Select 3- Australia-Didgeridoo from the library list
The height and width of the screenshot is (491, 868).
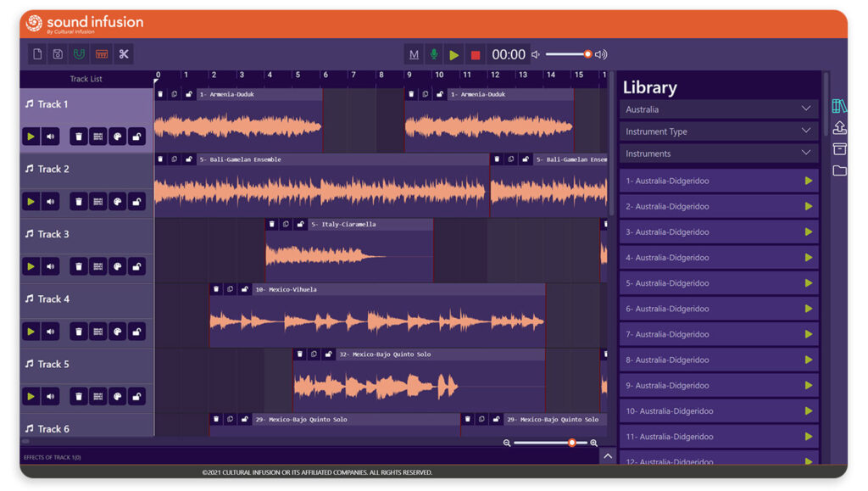pyautogui.click(x=712, y=232)
